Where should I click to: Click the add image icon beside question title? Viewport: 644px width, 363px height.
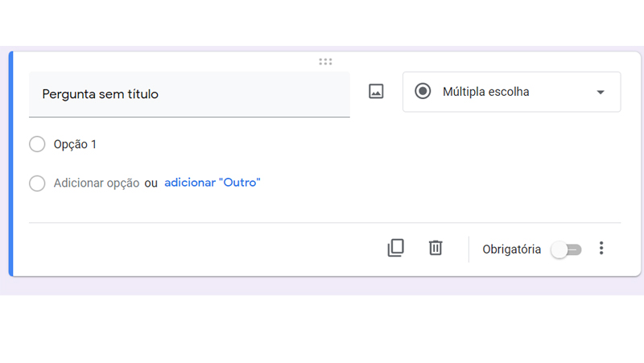point(376,91)
